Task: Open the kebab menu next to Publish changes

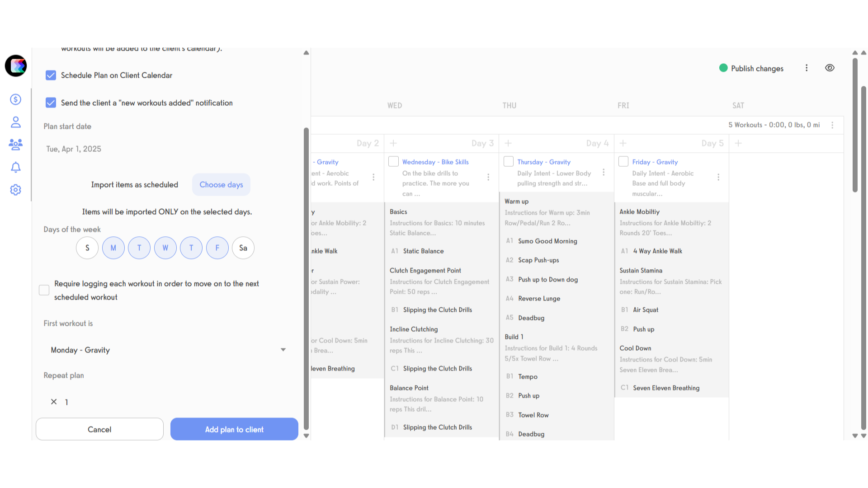Action: [807, 68]
